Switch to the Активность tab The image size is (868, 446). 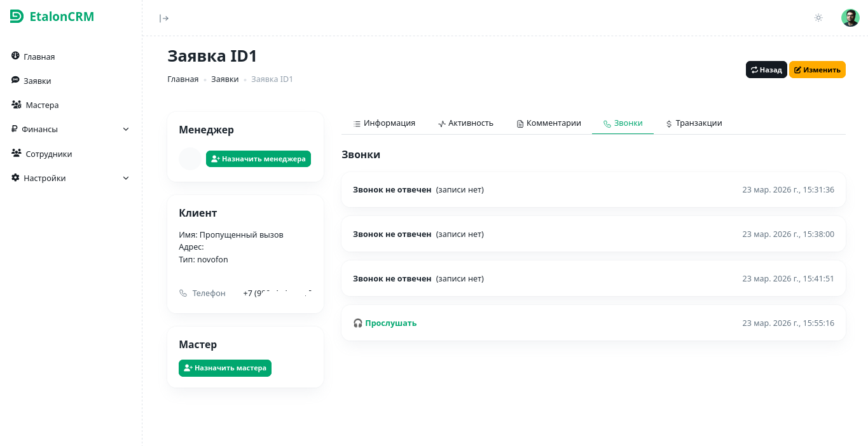point(465,123)
